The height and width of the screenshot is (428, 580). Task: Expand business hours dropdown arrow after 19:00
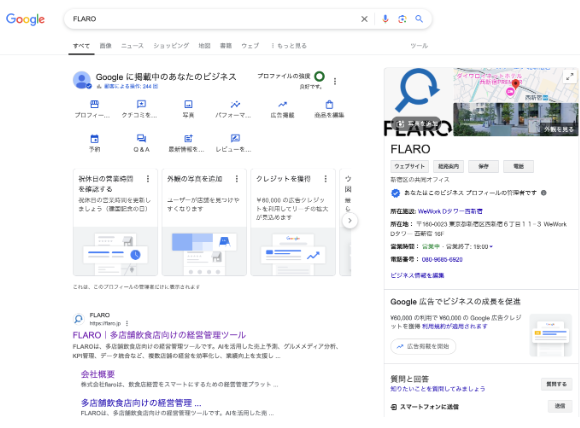coord(491,247)
